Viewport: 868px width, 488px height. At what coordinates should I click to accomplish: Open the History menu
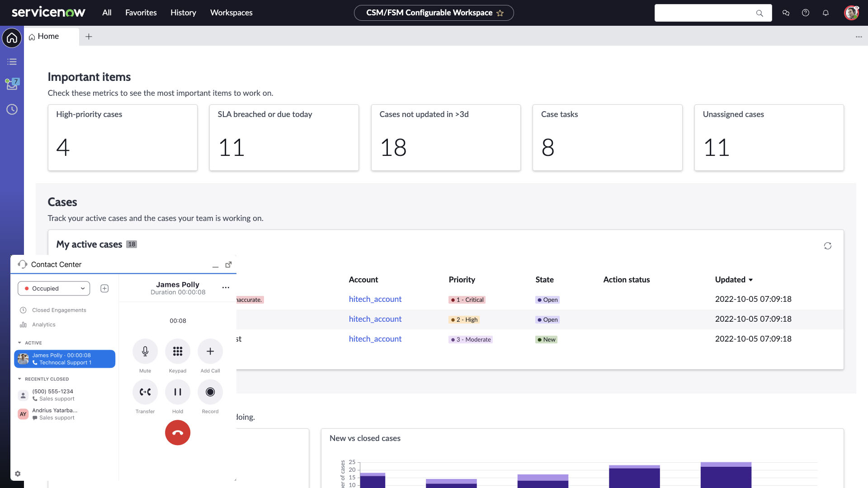tap(183, 13)
